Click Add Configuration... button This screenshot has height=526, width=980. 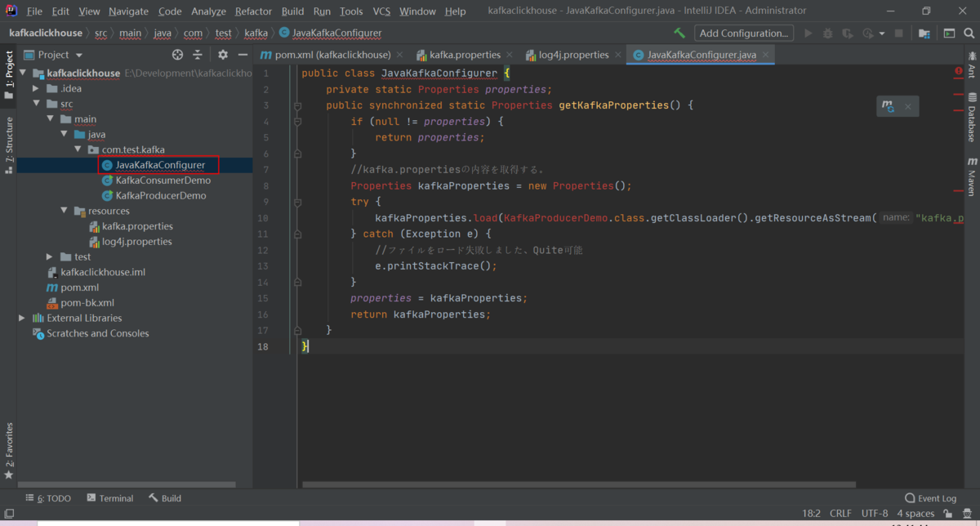point(744,33)
